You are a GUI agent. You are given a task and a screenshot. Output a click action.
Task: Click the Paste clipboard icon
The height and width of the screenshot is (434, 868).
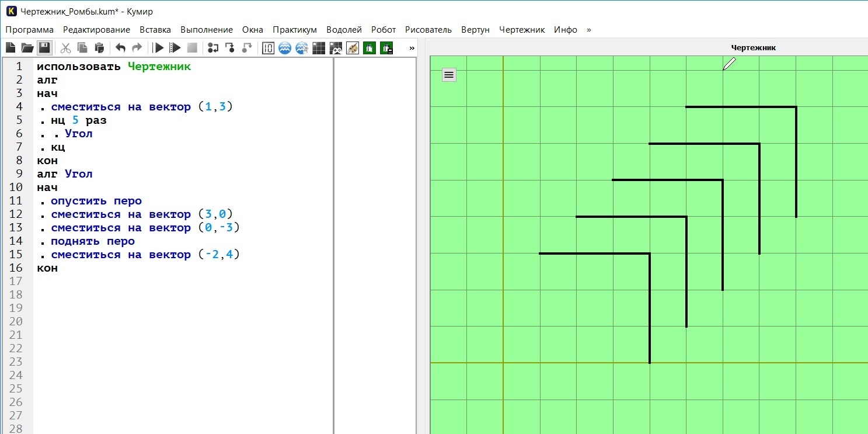[x=99, y=48]
